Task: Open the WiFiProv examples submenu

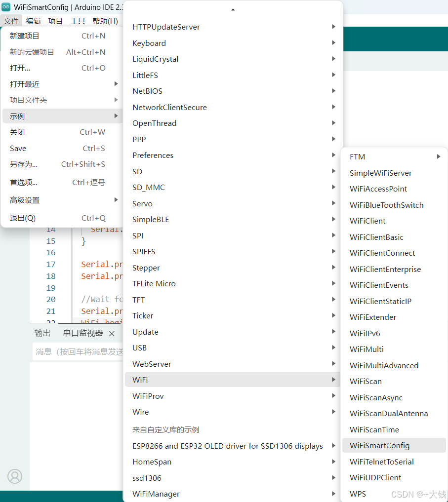Action: [x=233, y=396]
